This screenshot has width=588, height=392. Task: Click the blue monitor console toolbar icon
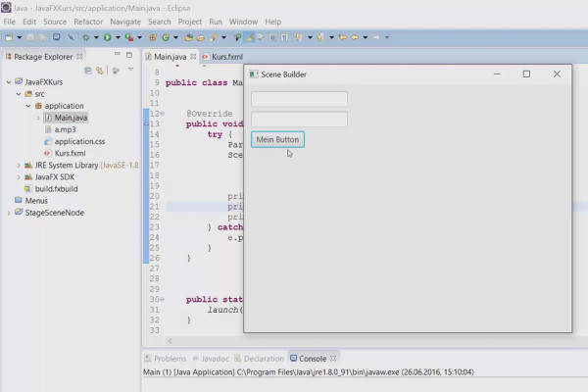tap(56, 37)
